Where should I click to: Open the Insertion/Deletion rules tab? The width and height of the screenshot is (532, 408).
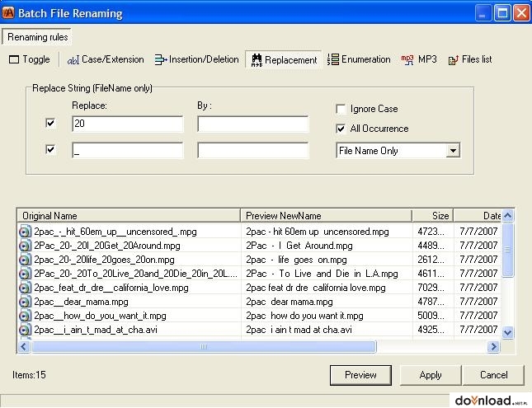[x=197, y=59]
